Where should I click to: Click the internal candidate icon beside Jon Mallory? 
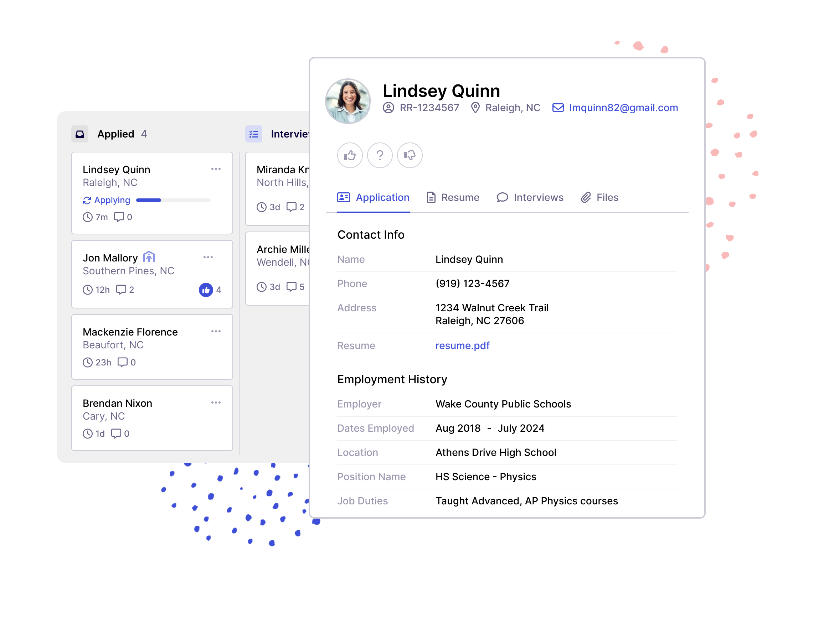[149, 257]
